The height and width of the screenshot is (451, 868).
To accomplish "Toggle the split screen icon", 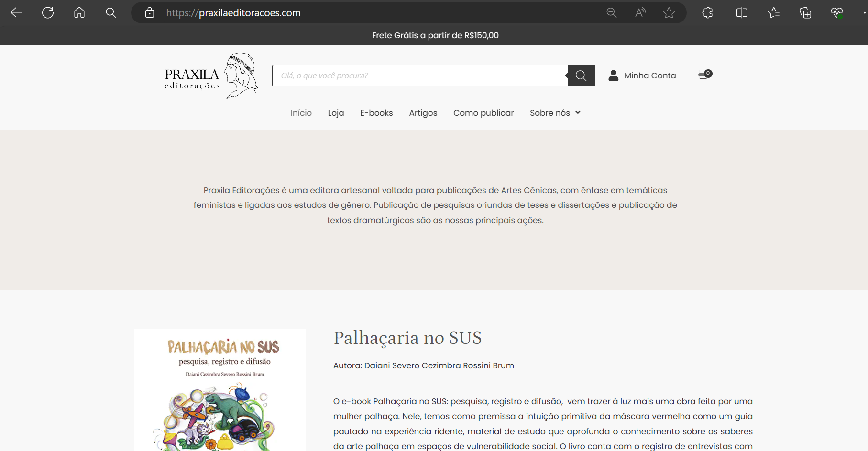I will (x=742, y=13).
